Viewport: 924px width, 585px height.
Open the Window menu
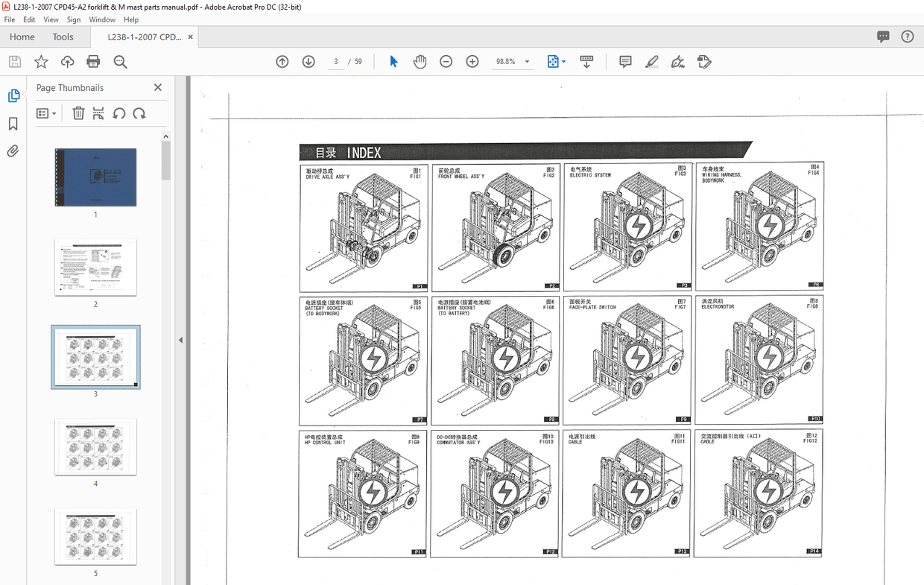(101, 19)
